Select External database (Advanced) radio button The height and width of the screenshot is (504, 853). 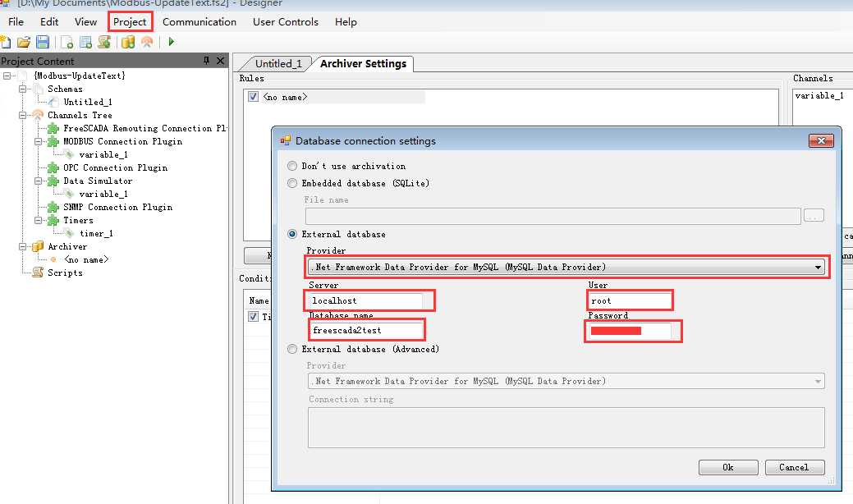point(292,349)
